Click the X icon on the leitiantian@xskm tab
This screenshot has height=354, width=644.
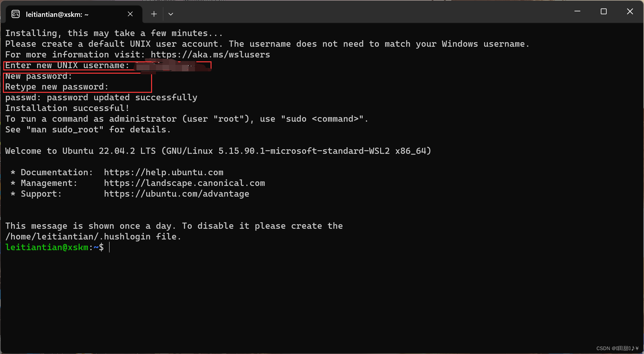[x=130, y=14]
